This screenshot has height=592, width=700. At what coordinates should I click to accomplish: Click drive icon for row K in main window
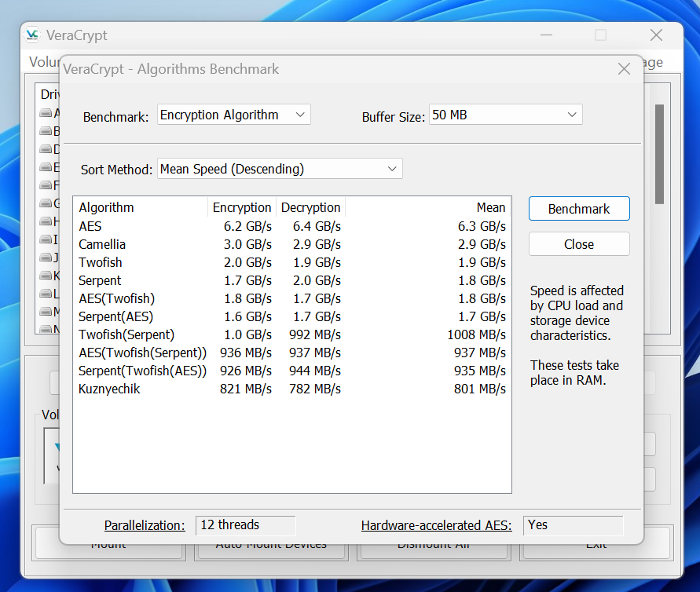46,276
